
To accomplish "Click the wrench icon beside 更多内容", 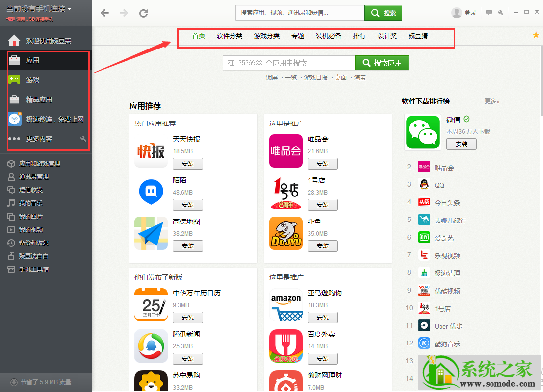I will (x=83, y=139).
